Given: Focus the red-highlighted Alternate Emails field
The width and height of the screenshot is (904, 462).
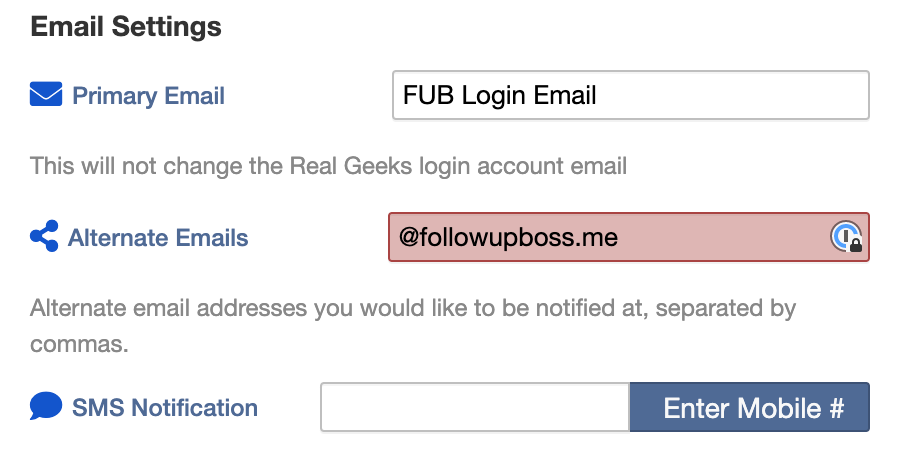Looking at the screenshot, I should coord(628,237).
